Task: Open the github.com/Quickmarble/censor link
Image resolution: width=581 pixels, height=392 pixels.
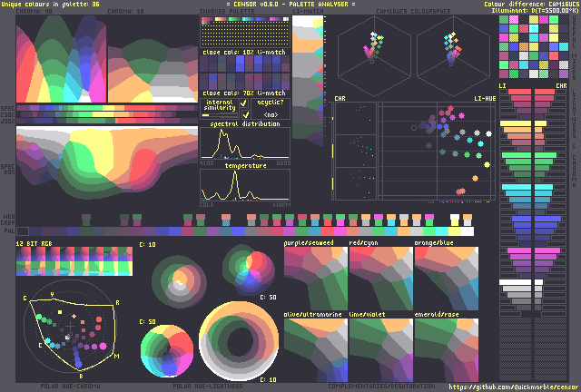Action: coord(513,387)
